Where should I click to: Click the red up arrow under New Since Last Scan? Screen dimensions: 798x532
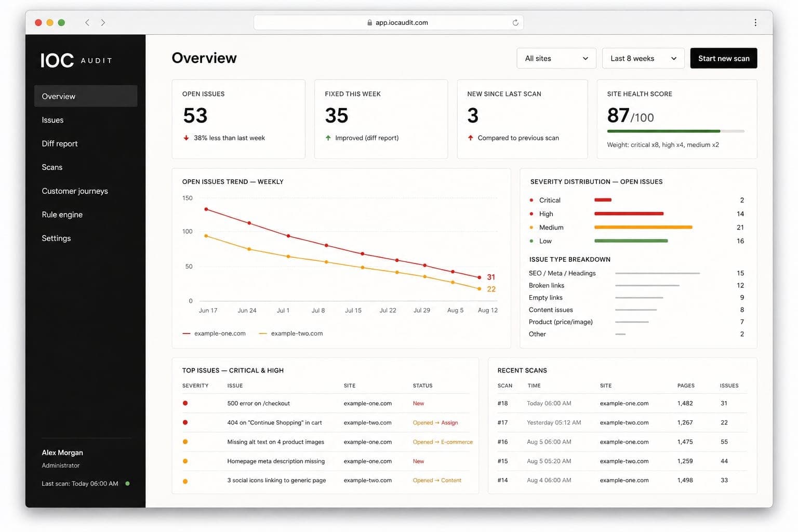pyautogui.click(x=470, y=138)
